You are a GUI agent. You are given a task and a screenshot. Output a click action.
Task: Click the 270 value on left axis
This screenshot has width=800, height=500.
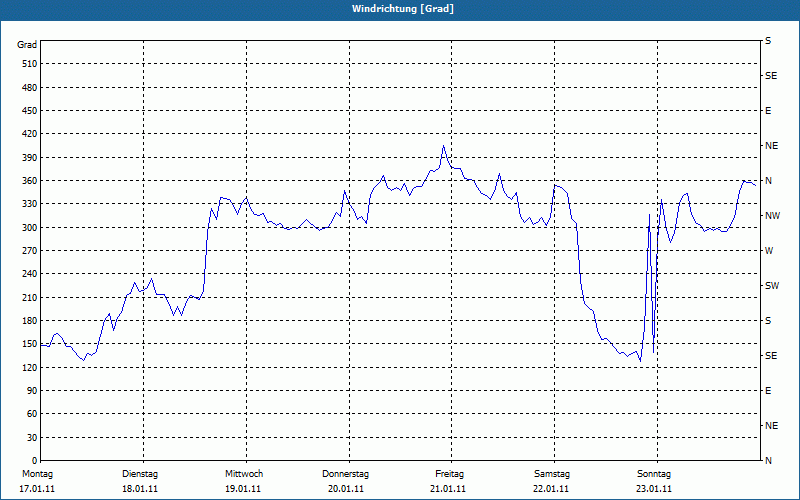pos(30,251)
